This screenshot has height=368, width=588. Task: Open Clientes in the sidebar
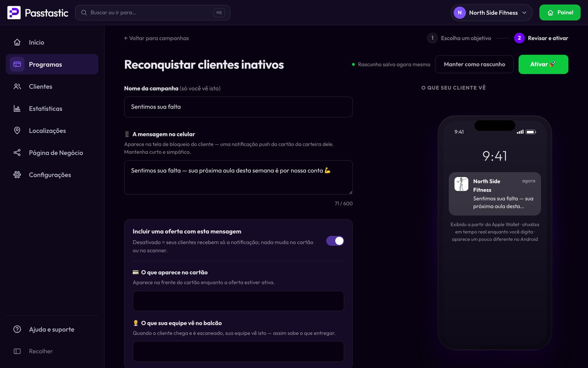coord(52,87)
